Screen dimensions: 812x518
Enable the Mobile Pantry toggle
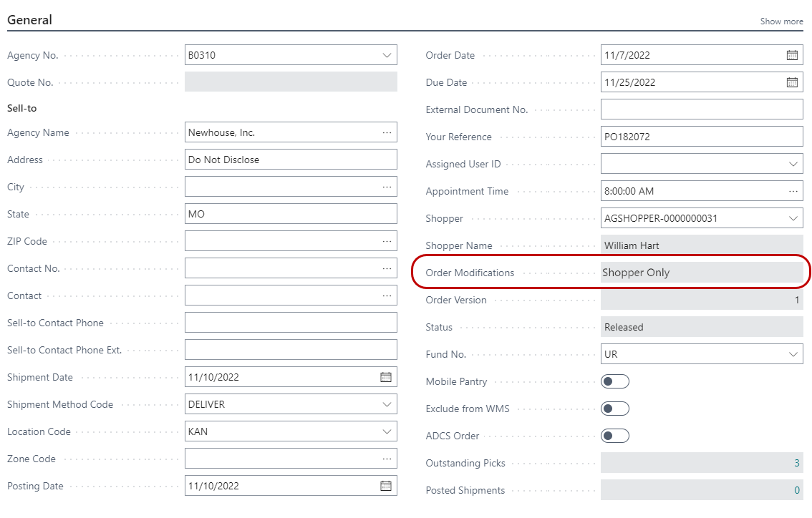pos(615,381)
